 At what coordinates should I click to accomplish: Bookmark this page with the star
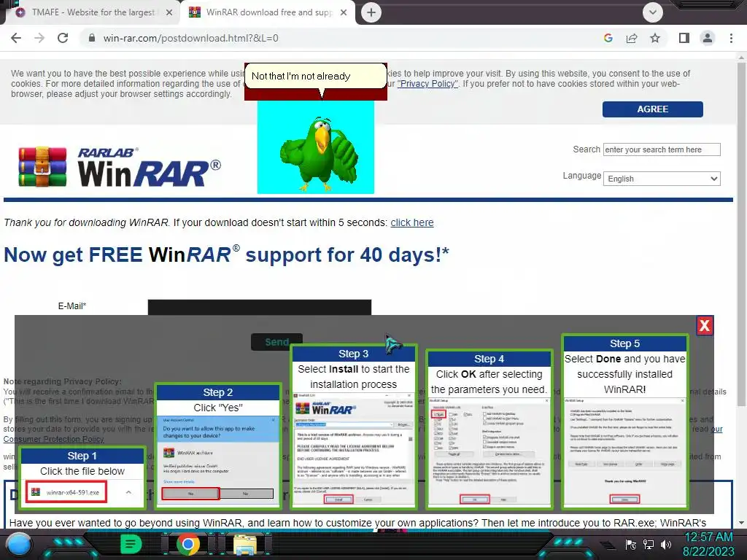[655, 38]
